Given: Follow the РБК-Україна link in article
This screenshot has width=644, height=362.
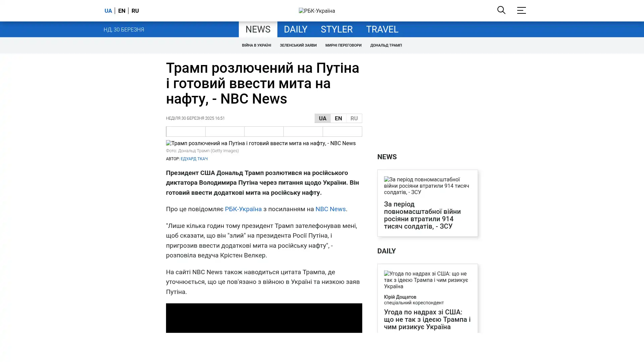Looking at the screenshot, I should point(243,209).
